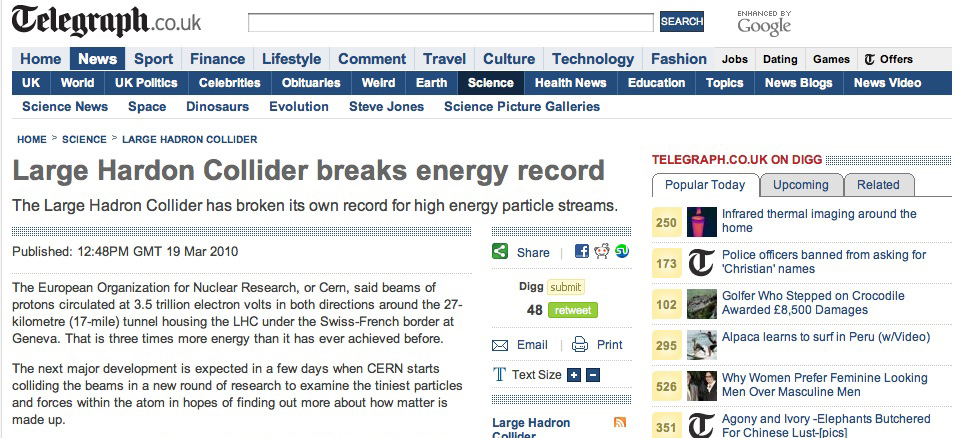Open the Obituaries subsection

[310, 83]
